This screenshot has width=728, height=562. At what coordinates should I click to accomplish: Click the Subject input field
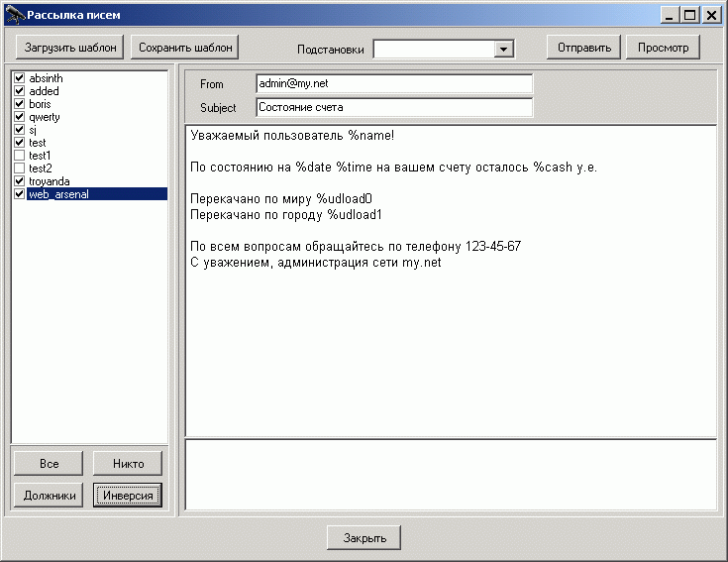coord(393,107)
